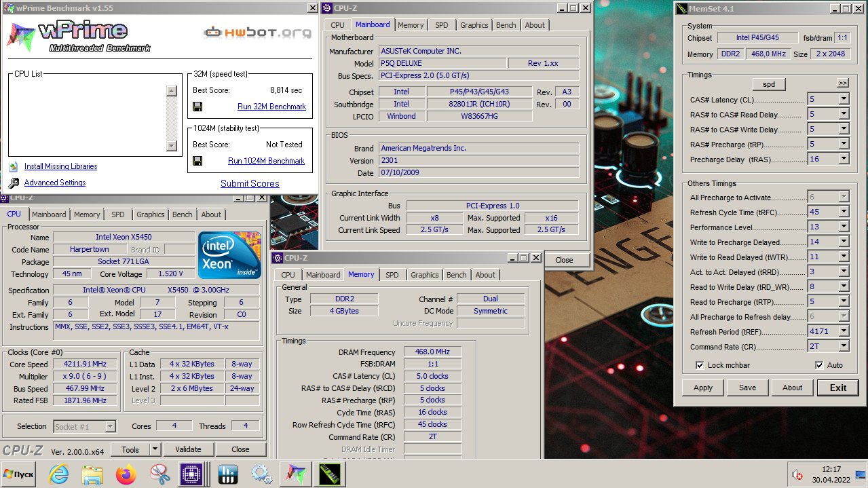Launch Internet Explorer from taskbar

click(x=59, y=474)
